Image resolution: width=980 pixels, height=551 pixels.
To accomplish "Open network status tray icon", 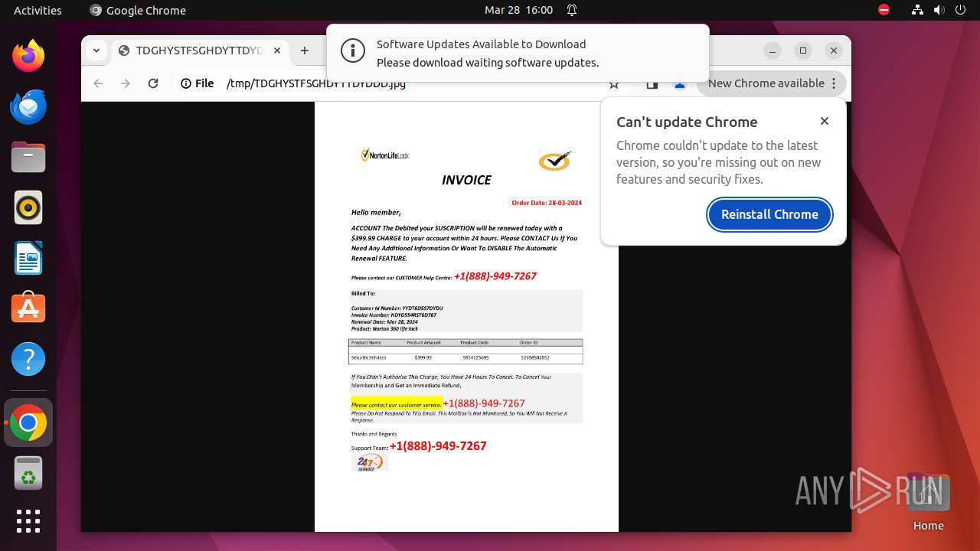I will click(918, 10).
